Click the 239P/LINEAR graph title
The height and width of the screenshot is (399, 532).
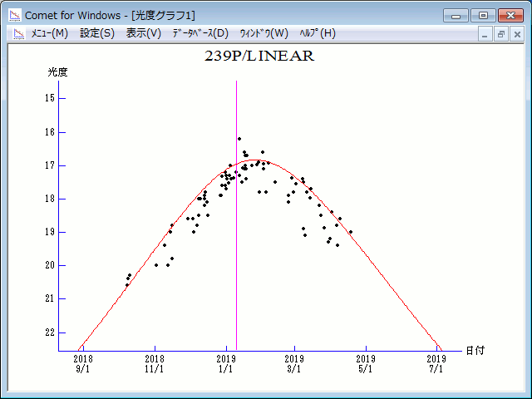coord(259,56)
